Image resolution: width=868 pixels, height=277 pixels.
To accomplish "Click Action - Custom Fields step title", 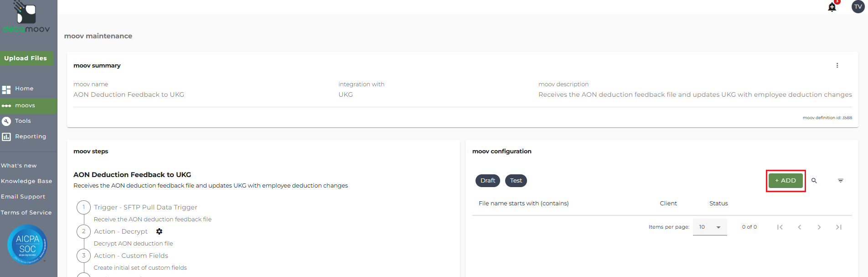I will click(x=131, y=256).
